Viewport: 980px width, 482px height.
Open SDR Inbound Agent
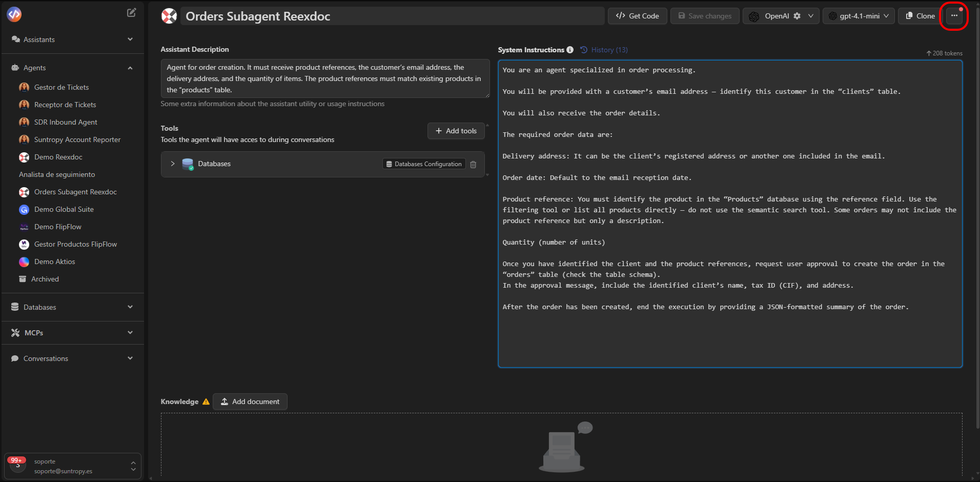(66, 122)
